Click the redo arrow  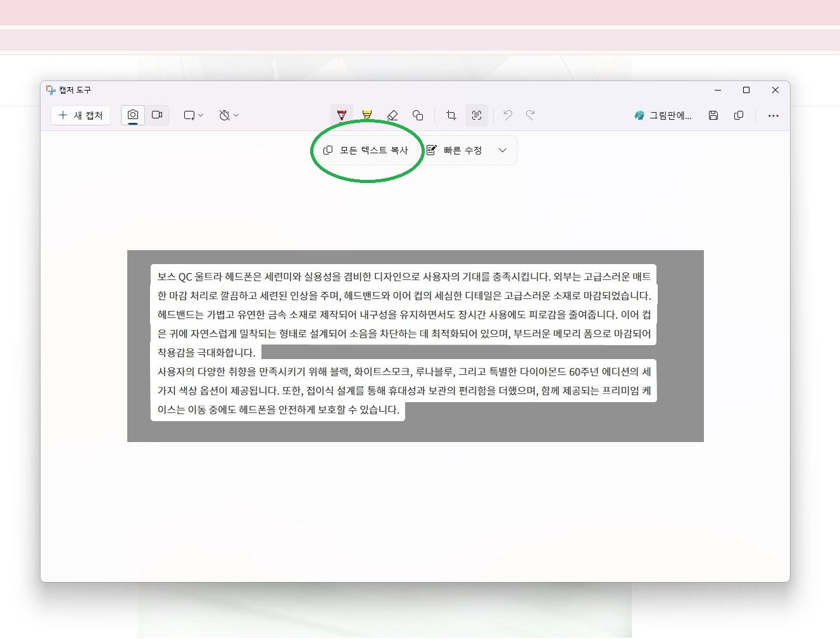click(530, 115)
